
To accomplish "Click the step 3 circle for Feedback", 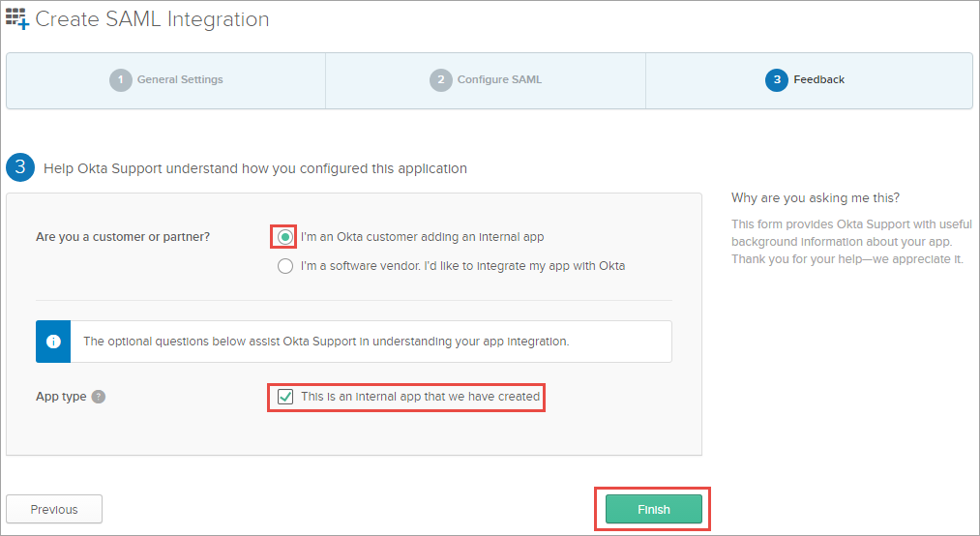I will pyautogui.click(x=776, y=80).
